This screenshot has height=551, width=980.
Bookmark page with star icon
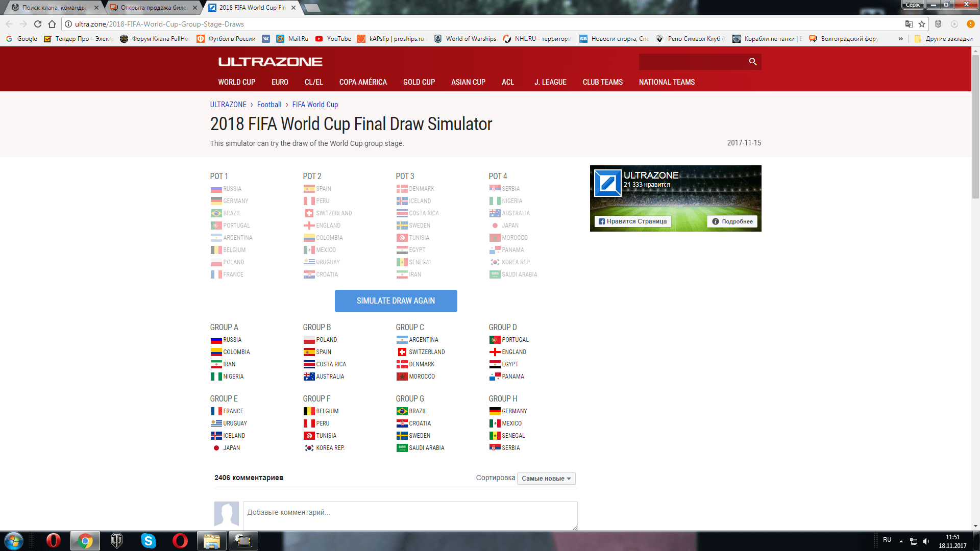[x=922, y=24]
